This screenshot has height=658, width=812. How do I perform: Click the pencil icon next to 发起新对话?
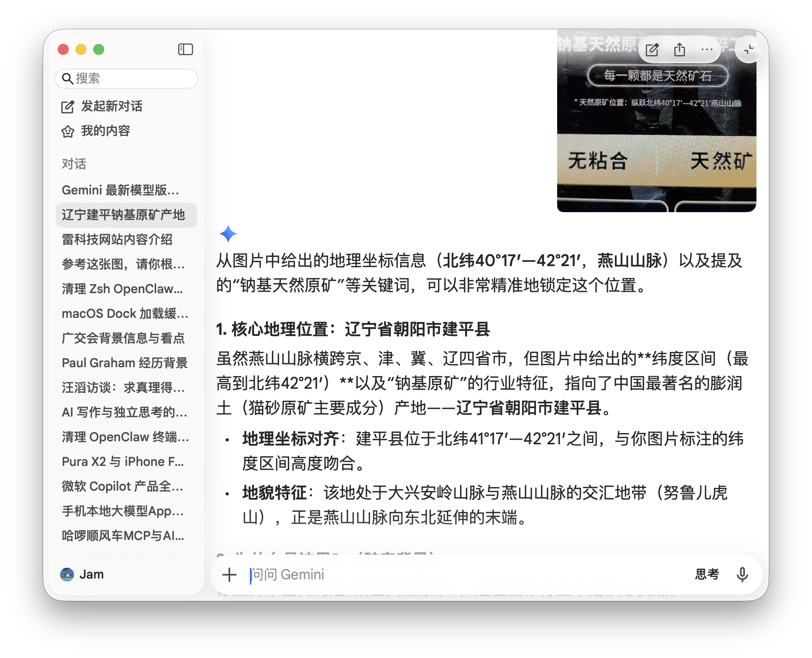pos(68,106)
